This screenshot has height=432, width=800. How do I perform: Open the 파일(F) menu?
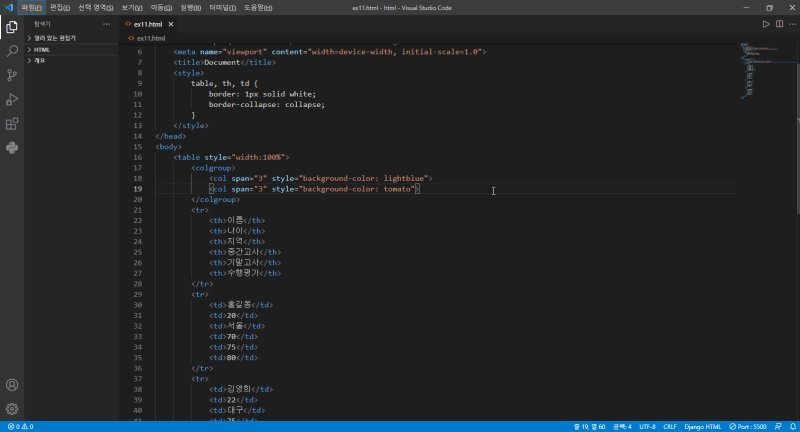[x=32, y=8]
